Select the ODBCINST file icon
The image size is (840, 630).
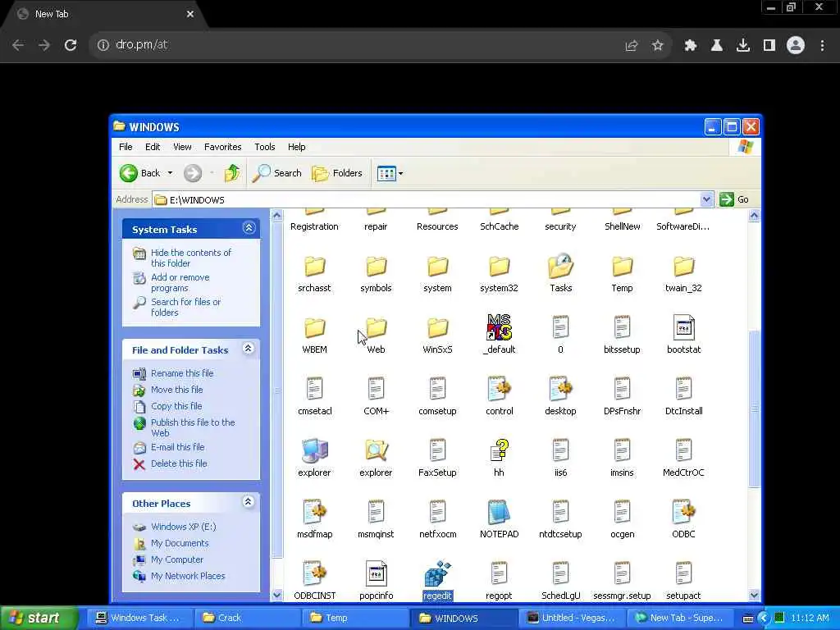pos(314,574)
